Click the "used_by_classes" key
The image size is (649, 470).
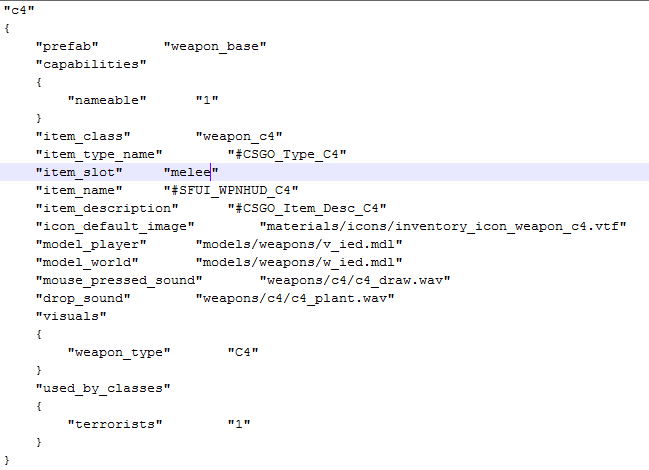click(103, 388)
